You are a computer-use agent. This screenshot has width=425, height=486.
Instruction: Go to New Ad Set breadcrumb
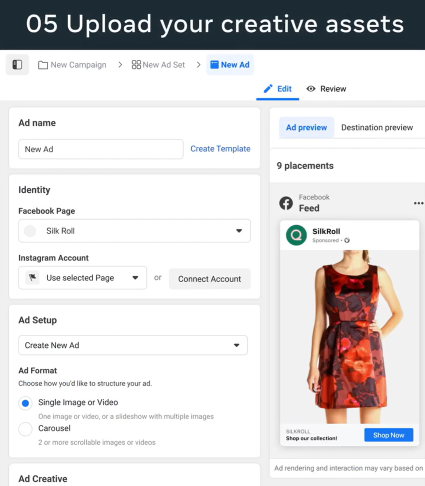[x=158, y=65]
